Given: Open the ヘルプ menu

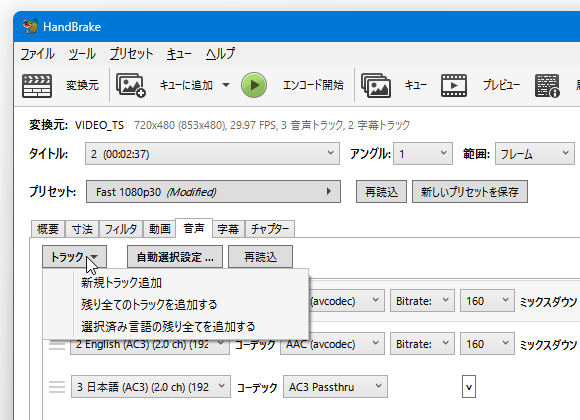Looking at the screenshot, I should tap(220, 54).
